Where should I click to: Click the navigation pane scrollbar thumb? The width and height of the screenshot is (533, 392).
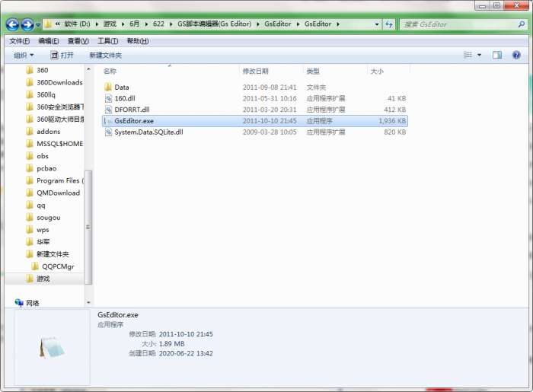pyautogui.click(x=88, y=227)
